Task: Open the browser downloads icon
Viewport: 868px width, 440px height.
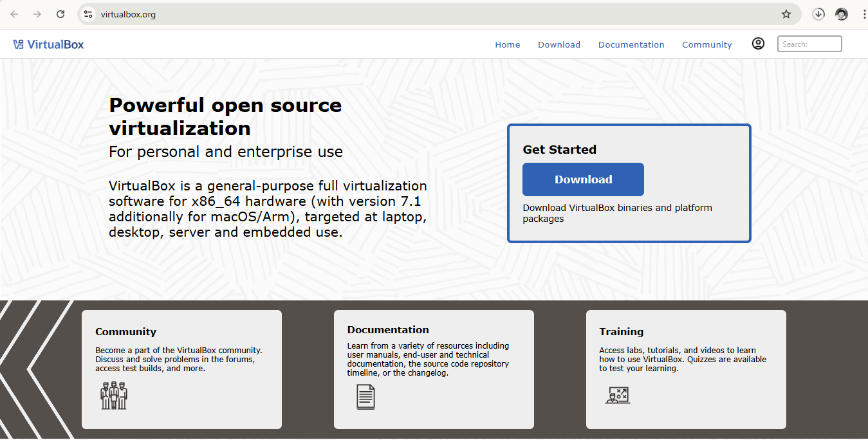Action: point(818,14)
